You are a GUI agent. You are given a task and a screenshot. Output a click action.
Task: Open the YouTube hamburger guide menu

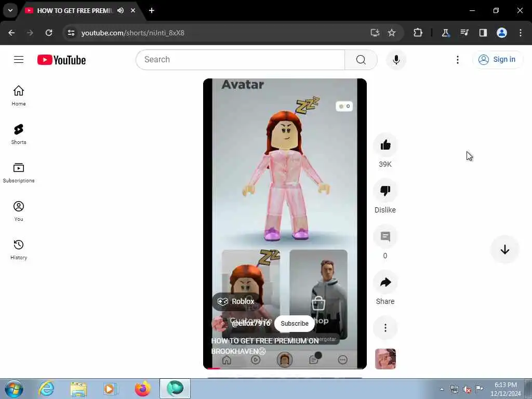[19, 60]
